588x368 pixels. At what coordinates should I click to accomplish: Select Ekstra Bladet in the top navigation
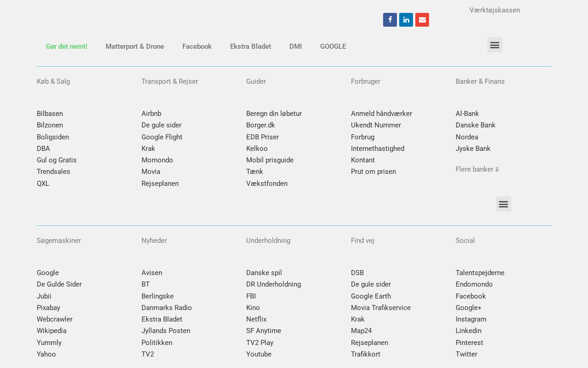click(250, 46)
